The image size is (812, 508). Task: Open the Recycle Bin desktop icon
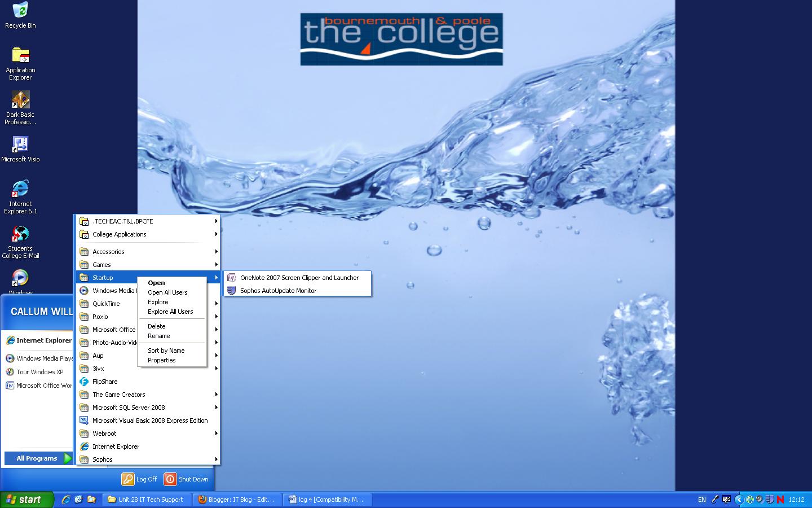coord(20,16)
